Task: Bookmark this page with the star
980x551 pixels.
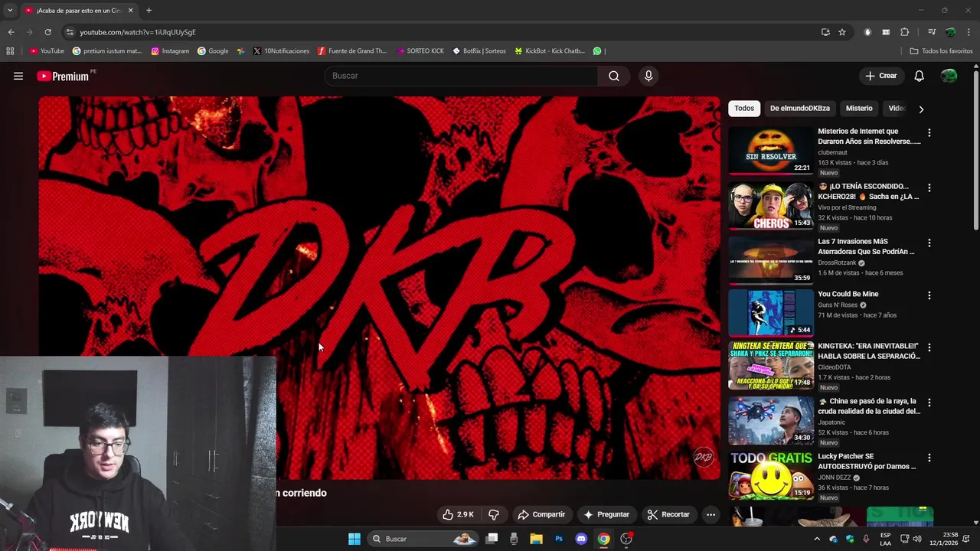Action: pyautogui.click(x=842, y=32)
